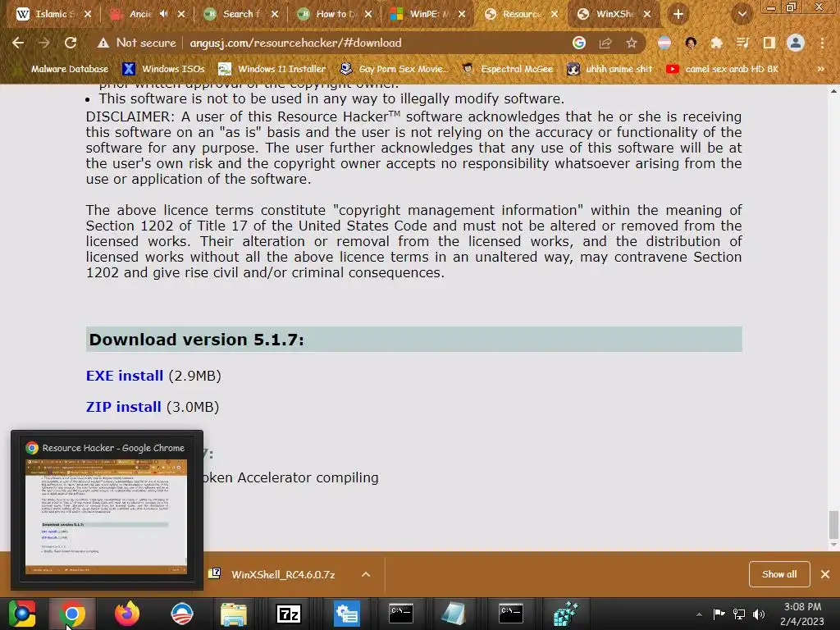The height and width of the screenshot is (630, 840).
Task: Mute audio on the Ancie tab
Action: click(164, 14)
